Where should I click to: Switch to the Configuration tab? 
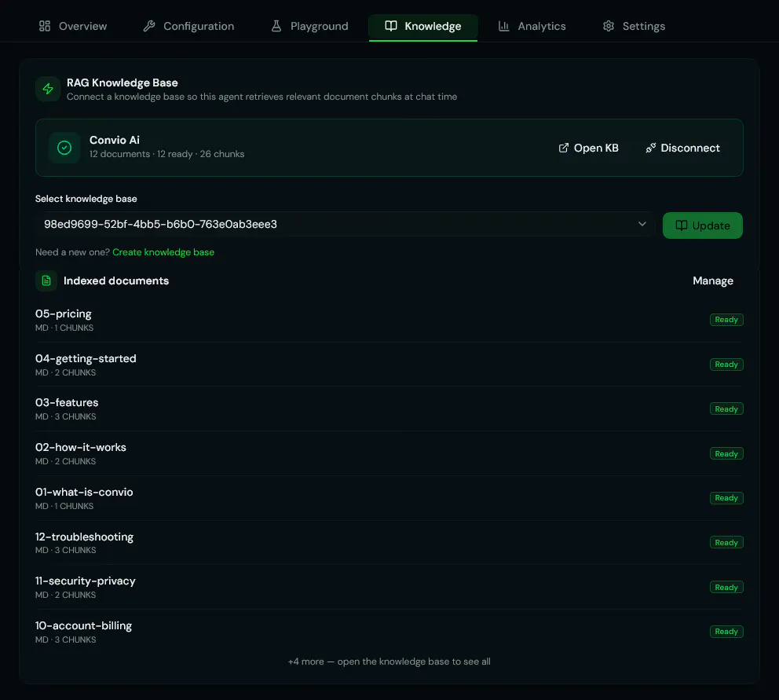[188, 27]
